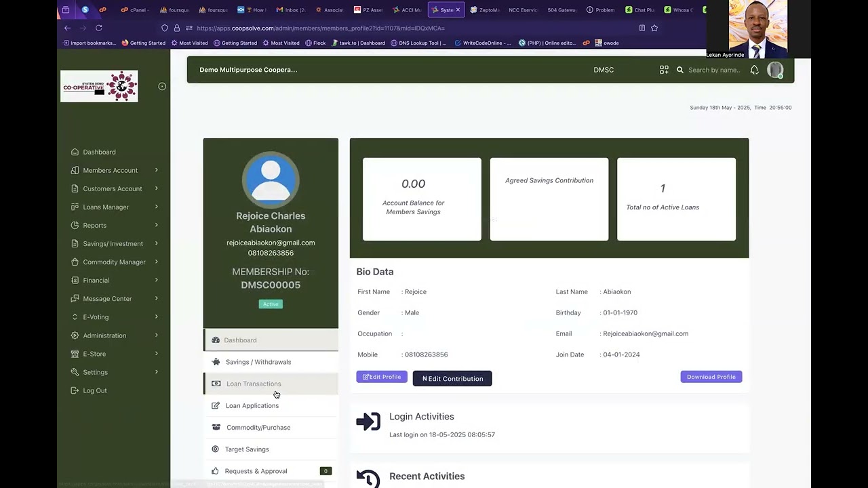The image size is (868, 488).
Task: Click the piggy bank Savings icon
Action: pyautogui.click(x=216, y=362)
